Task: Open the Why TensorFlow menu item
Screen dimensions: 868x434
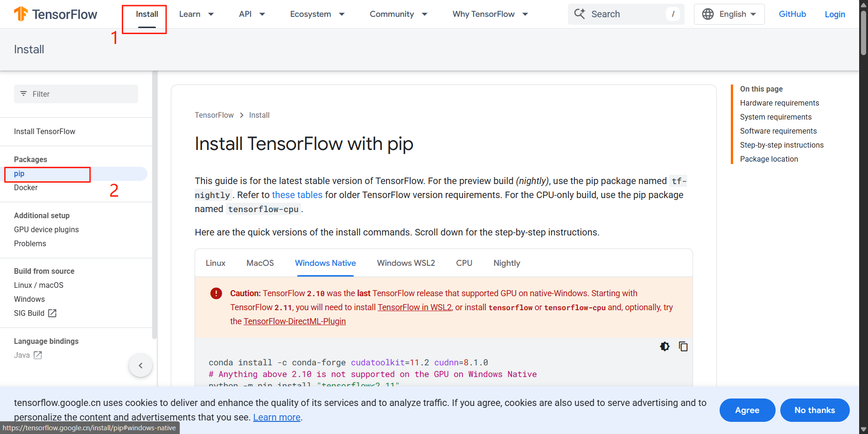Action: 483,14
